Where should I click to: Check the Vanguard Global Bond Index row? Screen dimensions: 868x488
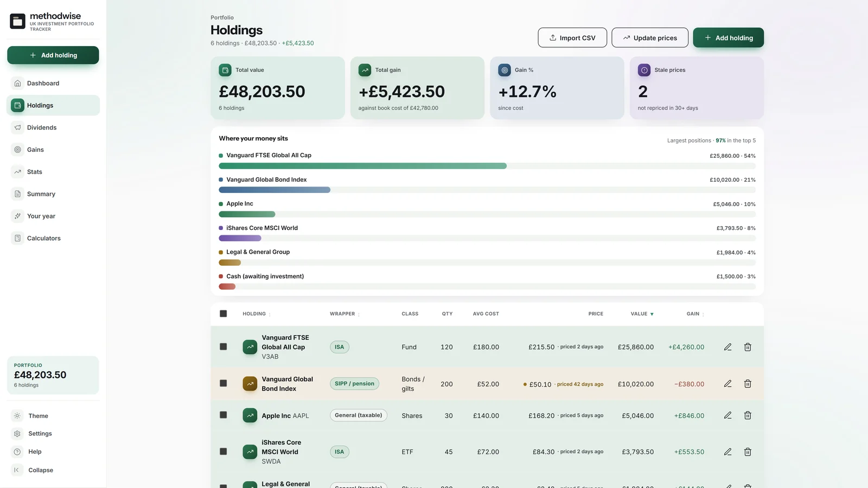[x=224, y=383]
